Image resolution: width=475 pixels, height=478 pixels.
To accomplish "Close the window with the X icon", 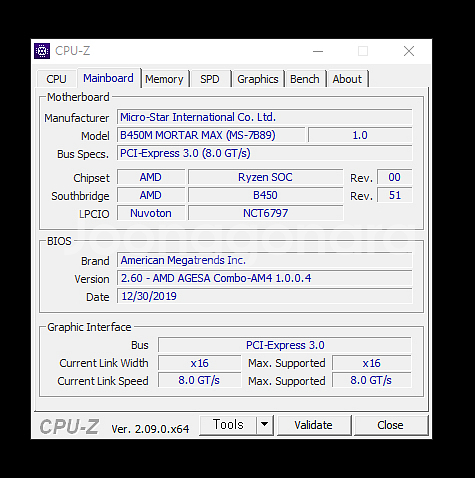I will 409,51.
